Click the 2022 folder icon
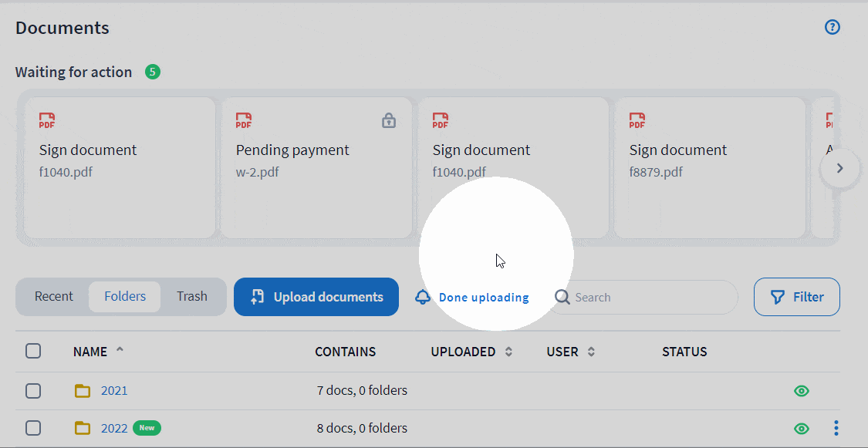The width and height of the screenshot is (868, 448). tap(83, 428)
